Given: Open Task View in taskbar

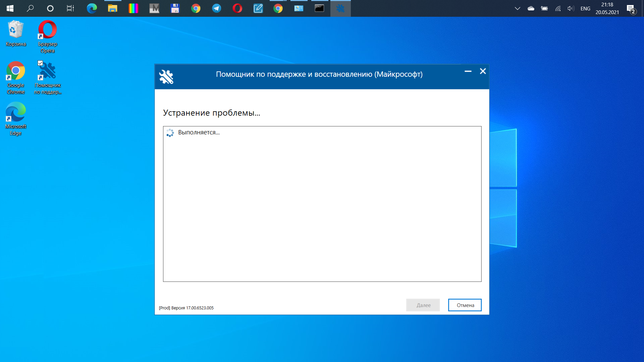Looking at the screenshot, I should pos(70,8).
